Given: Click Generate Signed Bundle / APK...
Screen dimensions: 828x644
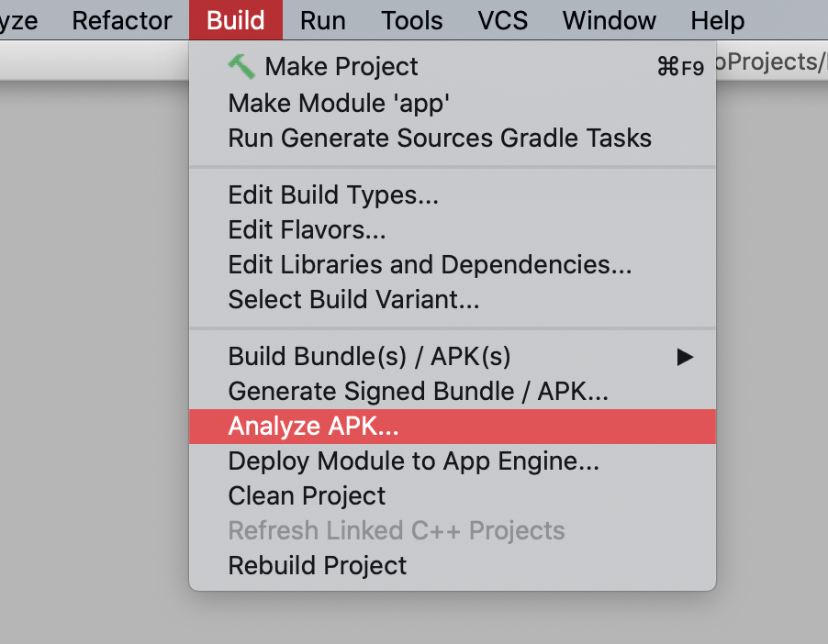Looking at the screenshot, I should 419,392.
